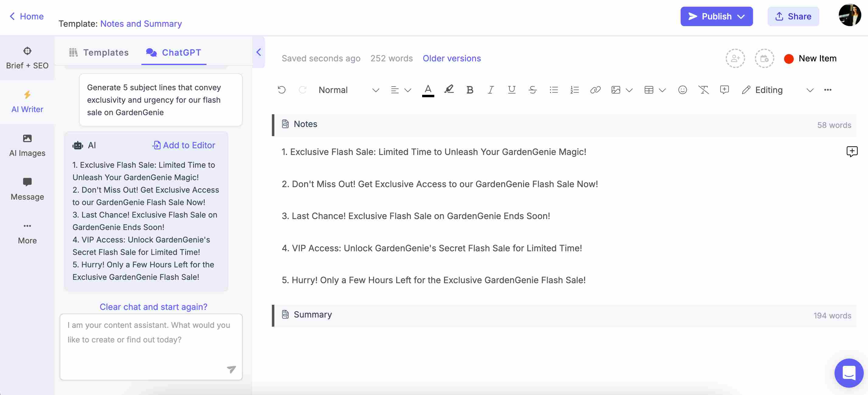The width and height of the screenshot is (868, 395).
Task: Clear text formatting
Action: tap(703, 90)
